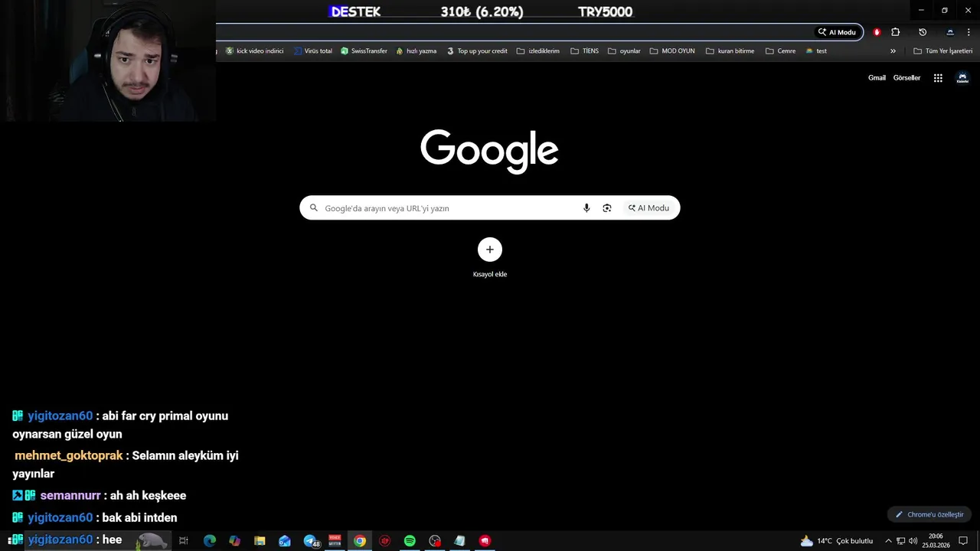The image size is (980, 551).
Task: Open SwissTransfer bookmark
Action: [x=364, y=51]
